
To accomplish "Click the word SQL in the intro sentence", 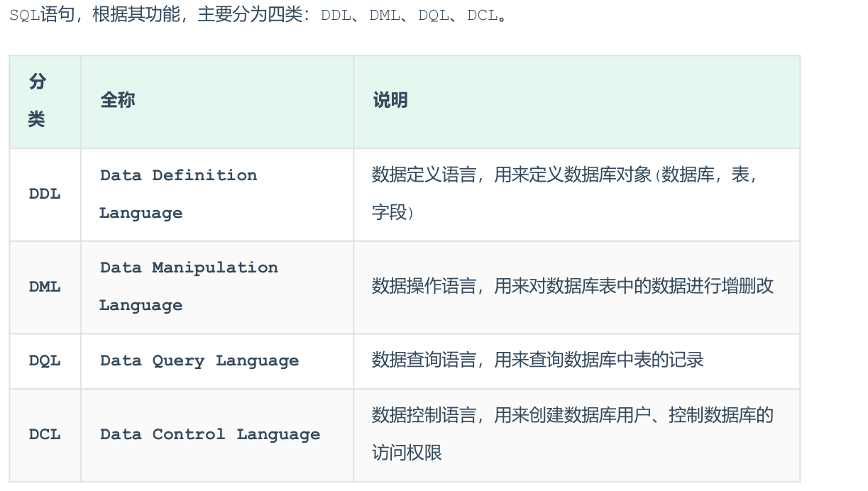I will coord(24,16).
